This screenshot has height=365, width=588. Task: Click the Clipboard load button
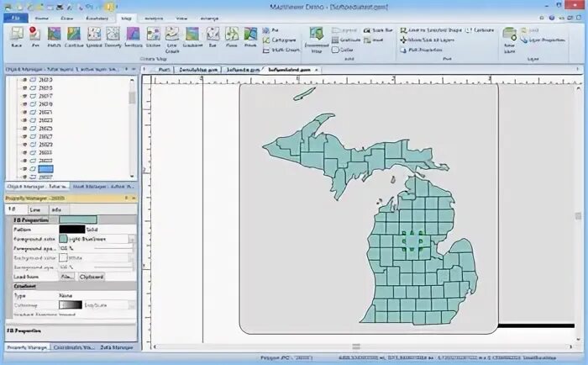91,277
